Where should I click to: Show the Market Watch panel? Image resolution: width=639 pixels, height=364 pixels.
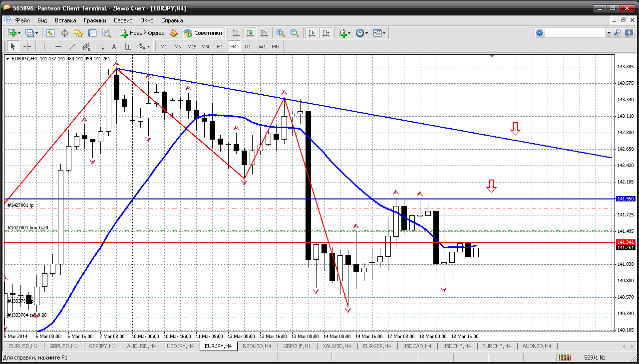[50, 33]
